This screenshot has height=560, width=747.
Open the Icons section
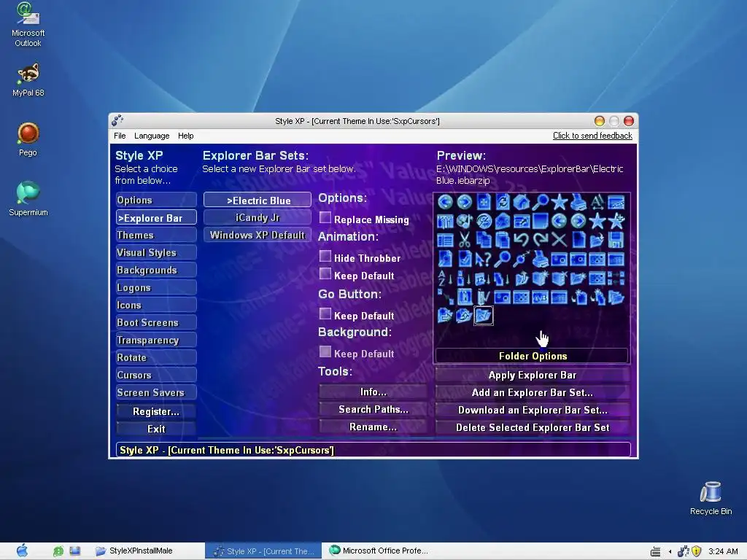pos(156,306)
